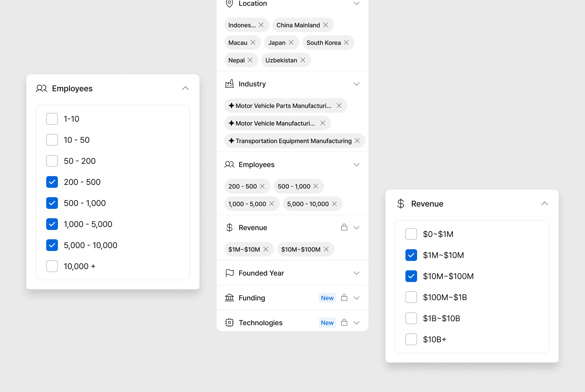Viewport: 585px width, 392px height.
Task: Uncheck the 500 - 1,000 employees checkbox
Action: [x=52, y=203]
